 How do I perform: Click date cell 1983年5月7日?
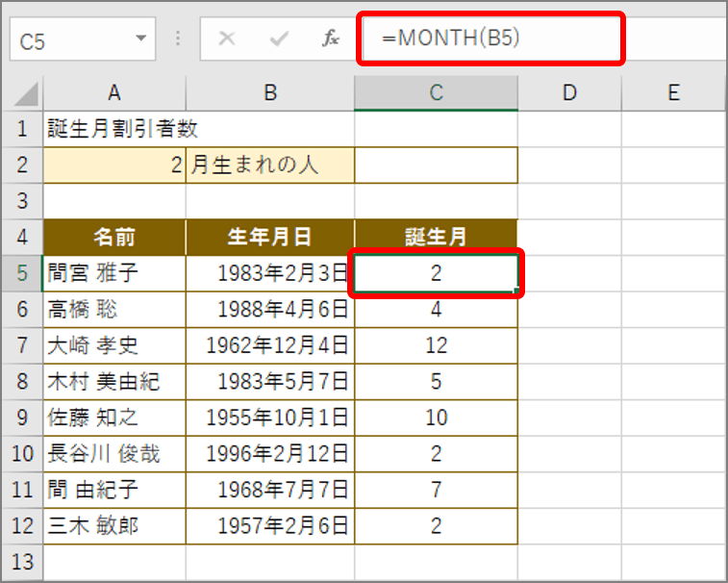coord(270,381)
